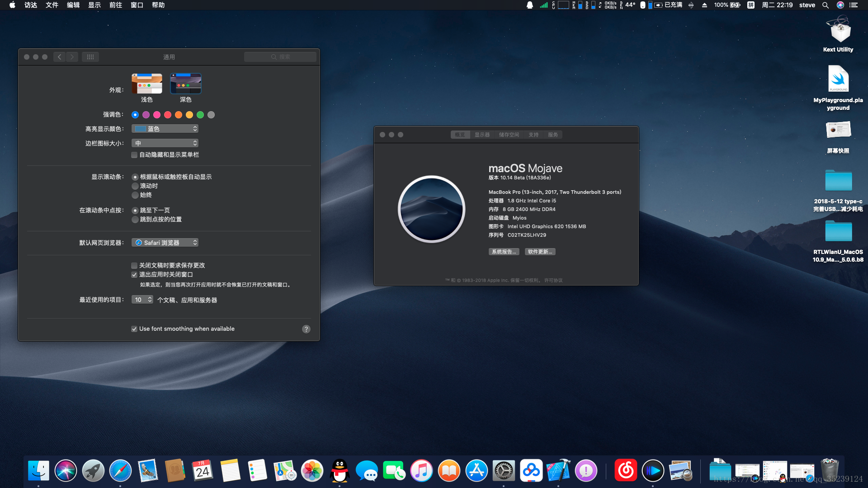Select green accent color
The height and width of the screenshot is (488, 868).
click(200, 115)
